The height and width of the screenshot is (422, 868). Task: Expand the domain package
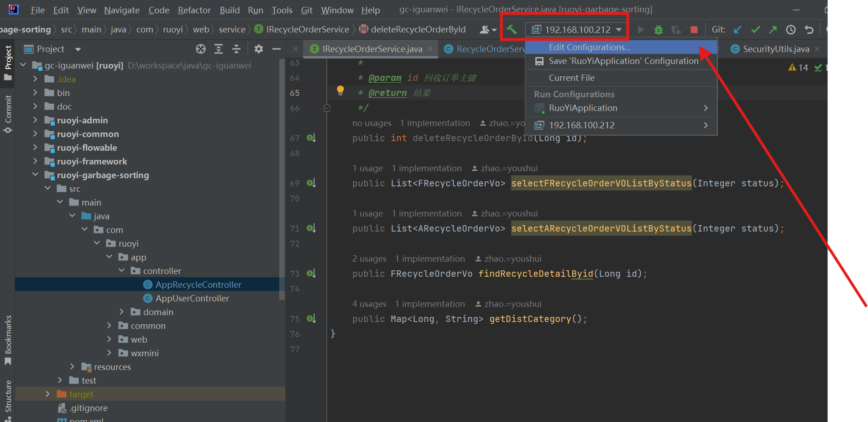121,312
